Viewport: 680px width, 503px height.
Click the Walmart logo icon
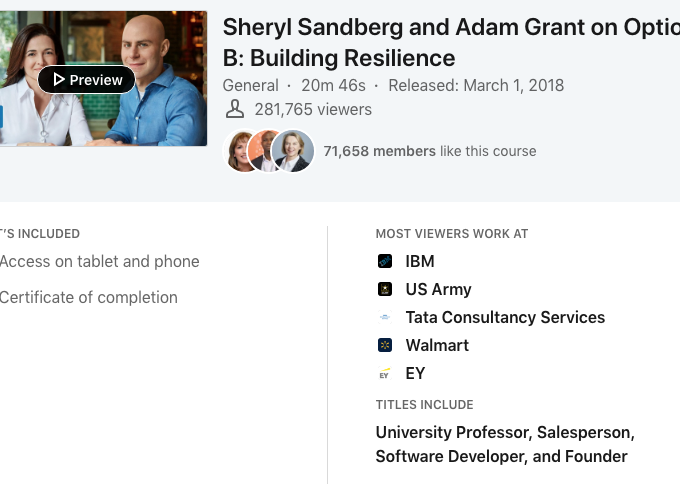(x=385, y=345)
